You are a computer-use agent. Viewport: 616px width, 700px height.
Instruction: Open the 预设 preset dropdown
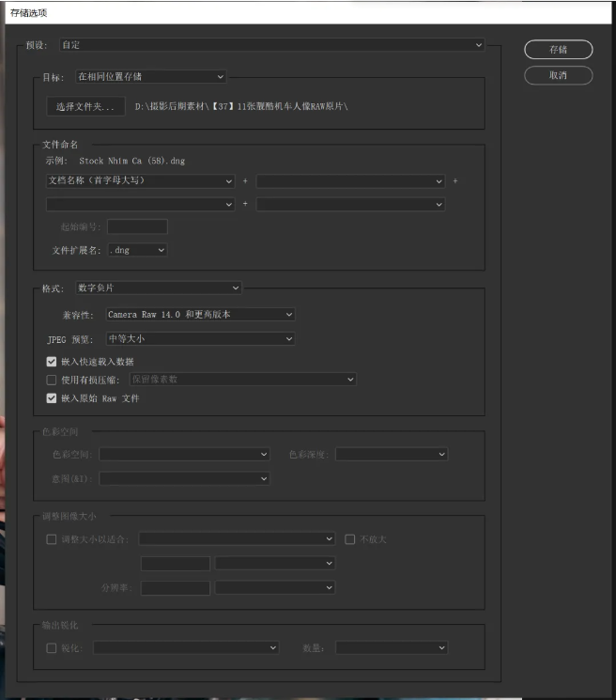[x=272, y=44]
